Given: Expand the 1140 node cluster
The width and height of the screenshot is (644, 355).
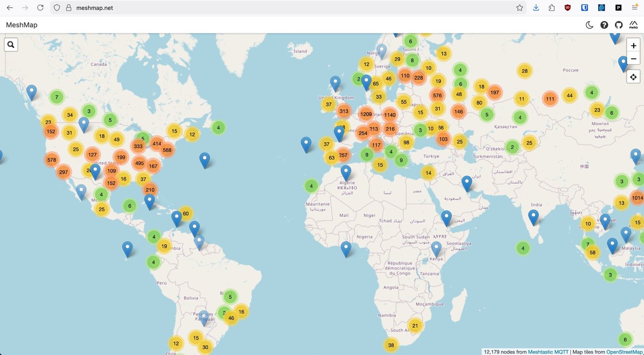Looking at the screenshot, I should pos(389,115).
